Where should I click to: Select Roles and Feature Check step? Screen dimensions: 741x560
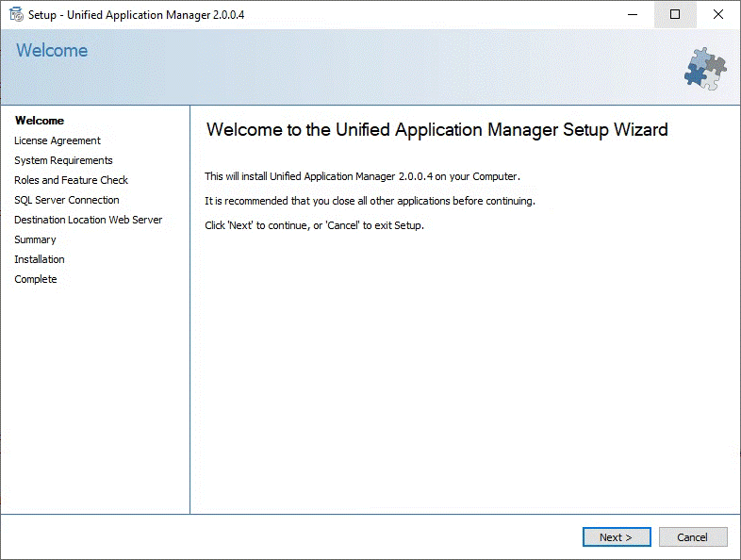coord(71,180)
